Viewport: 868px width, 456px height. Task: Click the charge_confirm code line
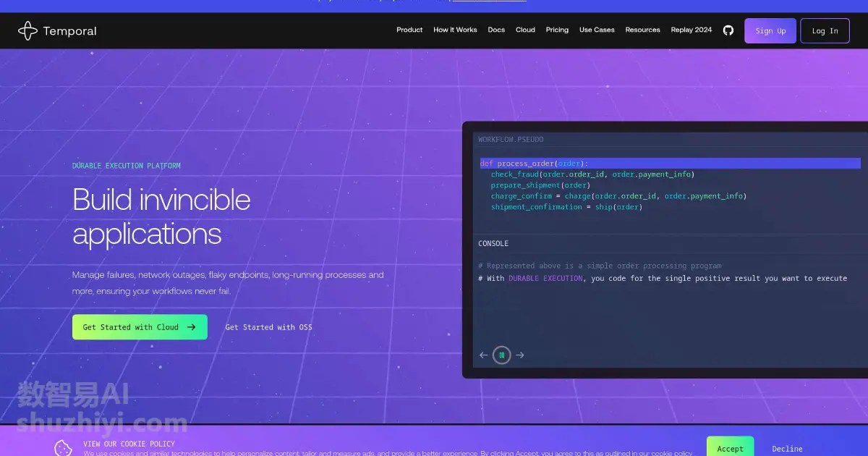click(x=618, y=196)
